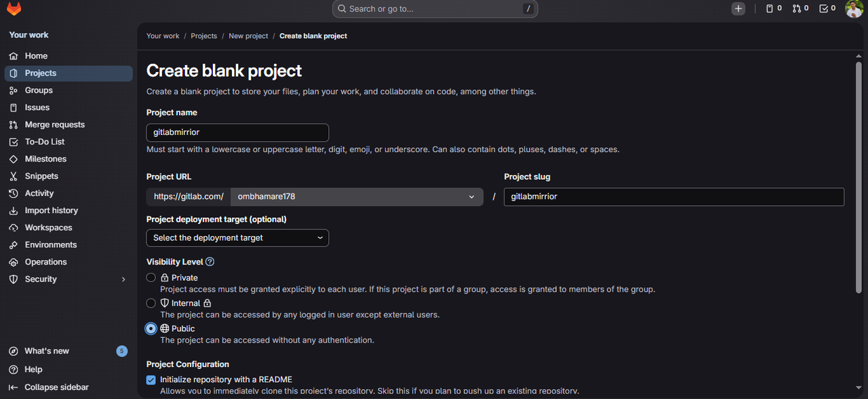The height and width of the screenshot is (399, 868).
Task: Open Milestones in the sidebar
Action: click(68, 159)
